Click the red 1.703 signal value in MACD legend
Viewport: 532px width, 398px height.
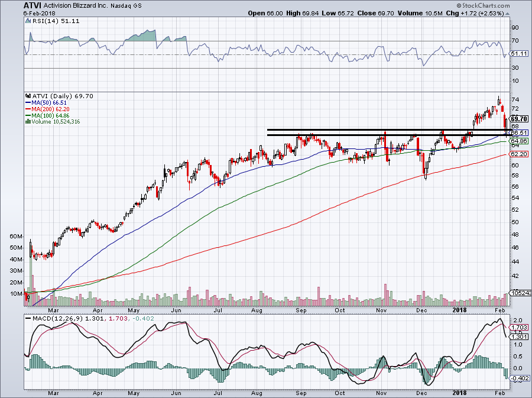click(x=118, y=319)
